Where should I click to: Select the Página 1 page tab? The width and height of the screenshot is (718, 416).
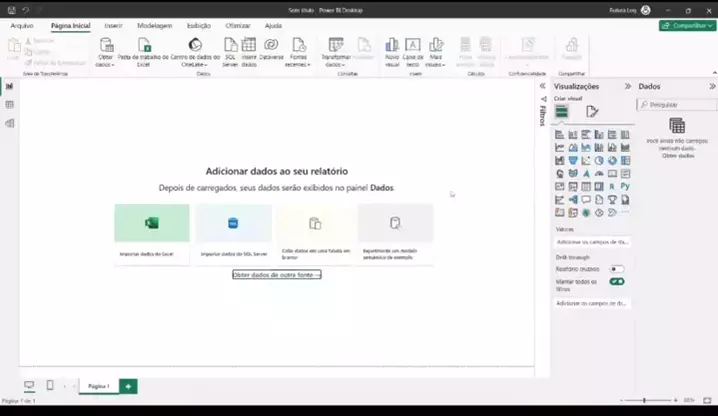[99, 386]
